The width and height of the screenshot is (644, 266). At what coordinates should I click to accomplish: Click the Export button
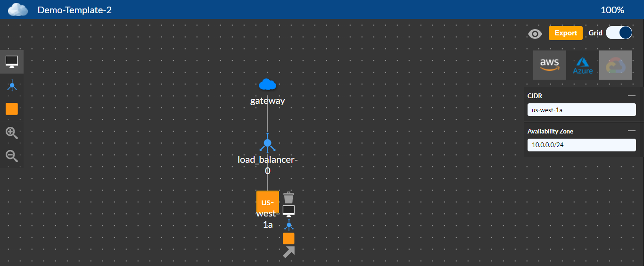(566, 33)
